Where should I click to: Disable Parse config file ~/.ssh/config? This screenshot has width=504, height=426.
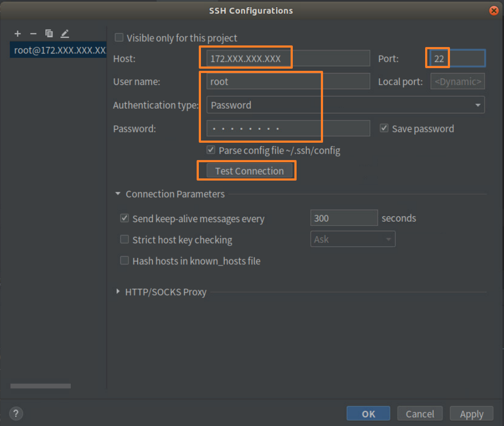[x=211, y=151]
